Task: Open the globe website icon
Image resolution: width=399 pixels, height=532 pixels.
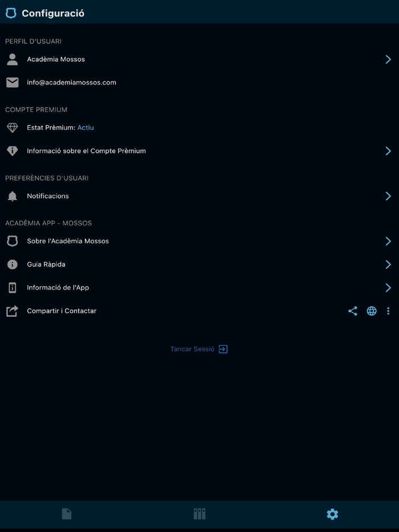Action: [x=372, y=311]
